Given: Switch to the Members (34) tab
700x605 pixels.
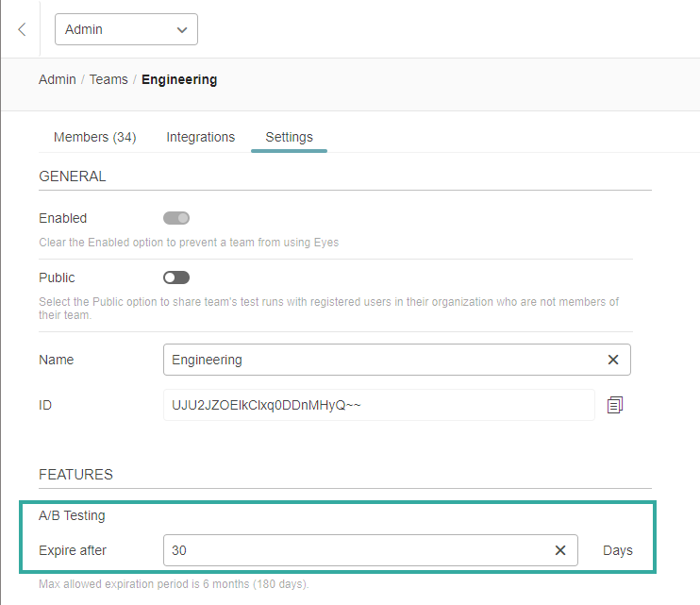Looking at the screenshot, I should tap(94, 137).
